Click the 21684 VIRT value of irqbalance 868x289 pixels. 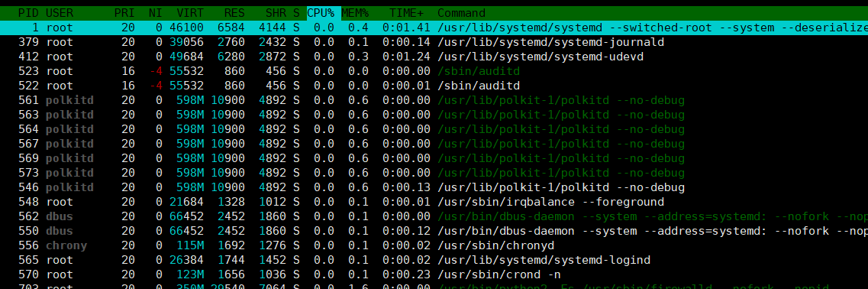(186, 201)
